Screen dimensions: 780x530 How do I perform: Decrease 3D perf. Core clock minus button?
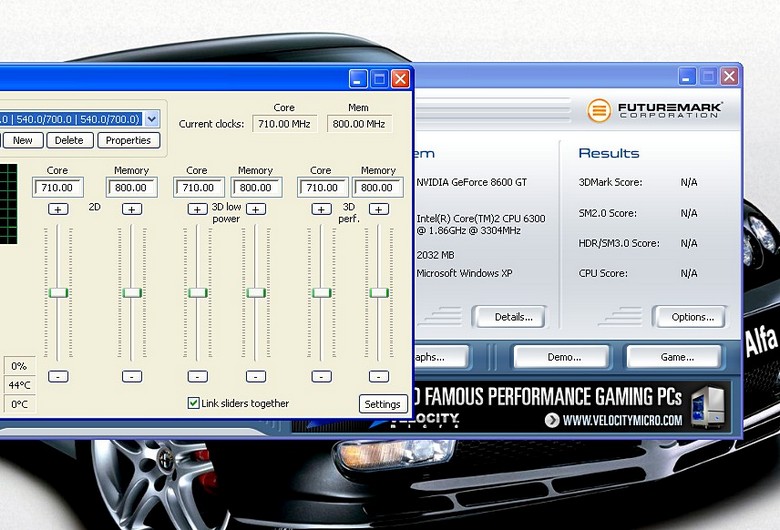tap(321, 376)
